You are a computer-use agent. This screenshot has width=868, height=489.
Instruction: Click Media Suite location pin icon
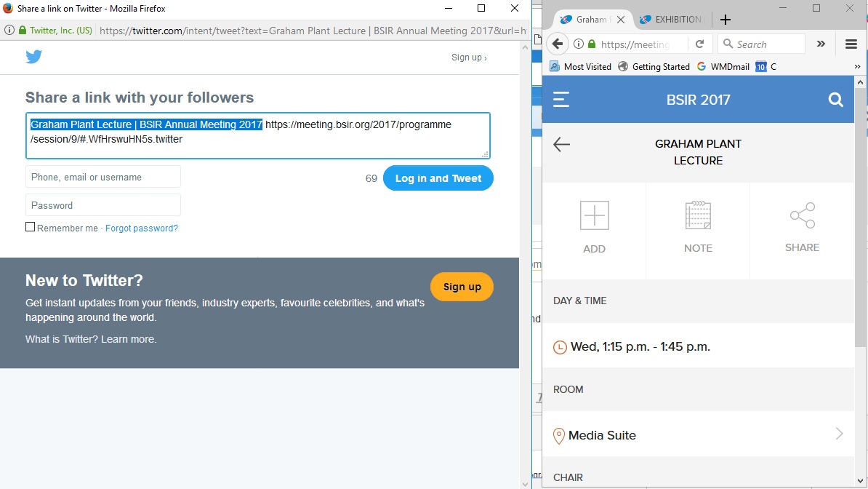pyautogui.click(x=559, y=436)
